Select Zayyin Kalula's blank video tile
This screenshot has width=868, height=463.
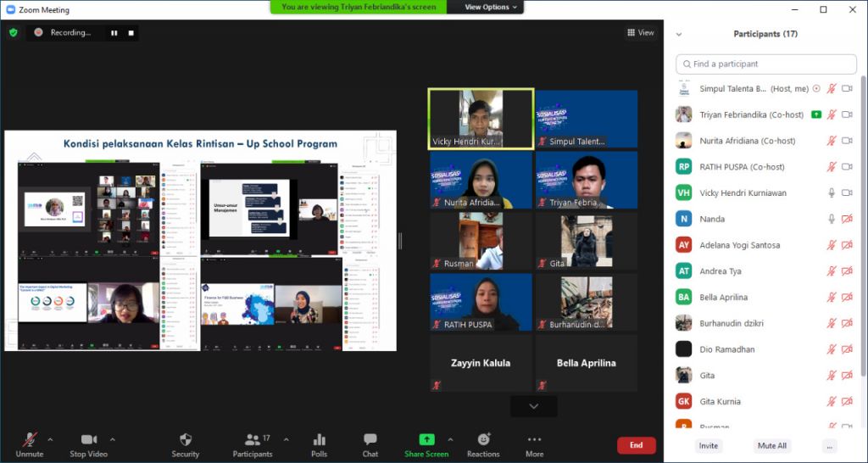[x=481, y=363]
